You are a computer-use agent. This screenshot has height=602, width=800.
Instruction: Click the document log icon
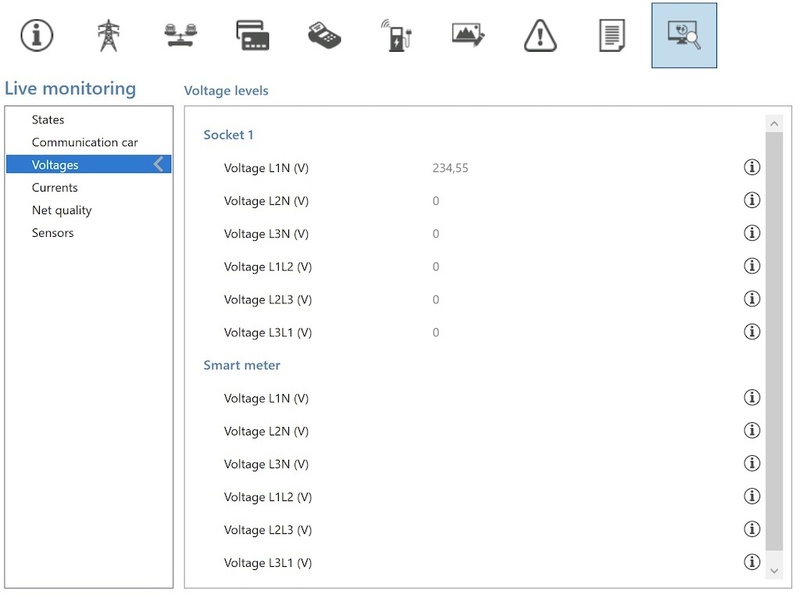pos(611,35)
